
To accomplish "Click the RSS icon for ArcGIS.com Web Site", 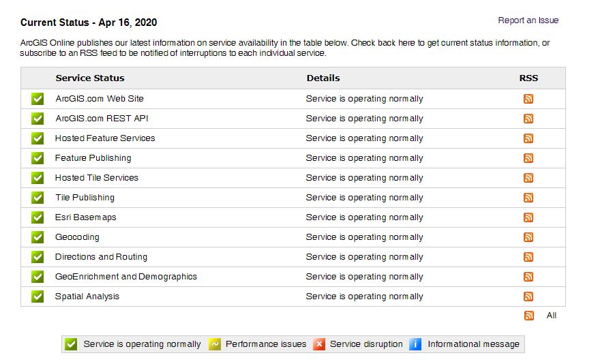I will point(528,99).
